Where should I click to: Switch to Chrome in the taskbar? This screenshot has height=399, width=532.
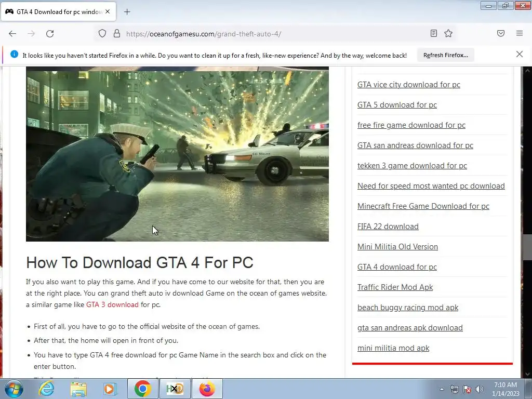tap(142, 389)
